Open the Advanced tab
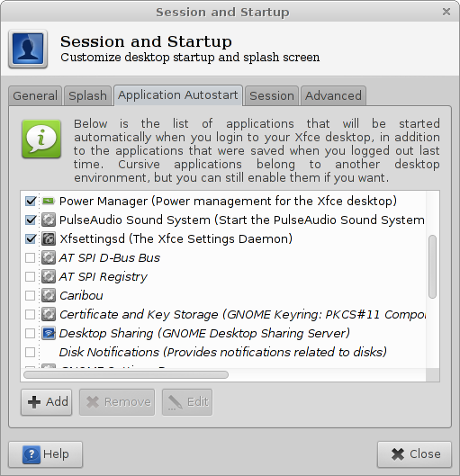 333,96
